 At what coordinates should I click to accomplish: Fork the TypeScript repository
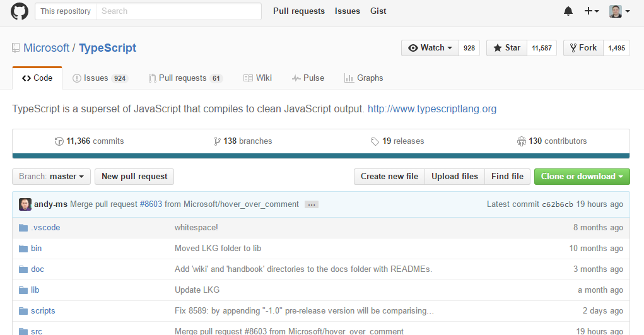tap(583, 48)
